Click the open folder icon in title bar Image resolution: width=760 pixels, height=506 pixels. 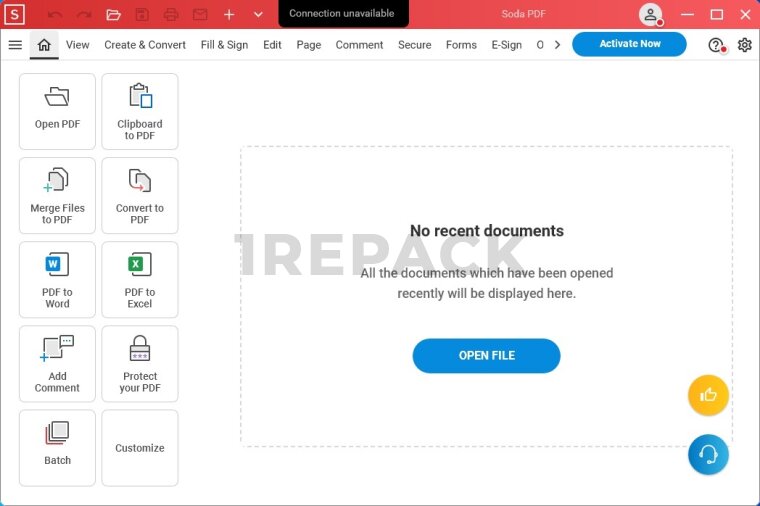113,15
